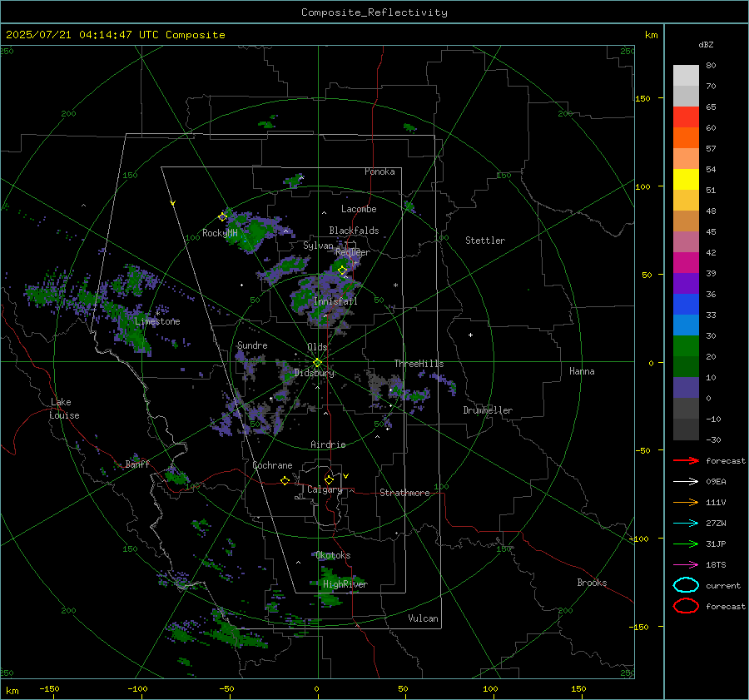Click the Lake Louise label
749x700 pixels.
tap(64, 409)
